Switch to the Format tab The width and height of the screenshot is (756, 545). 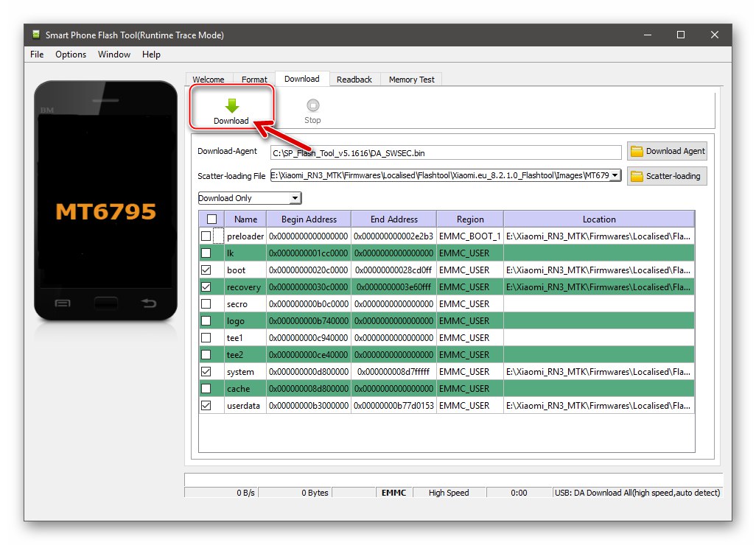(x=254, y=80)
